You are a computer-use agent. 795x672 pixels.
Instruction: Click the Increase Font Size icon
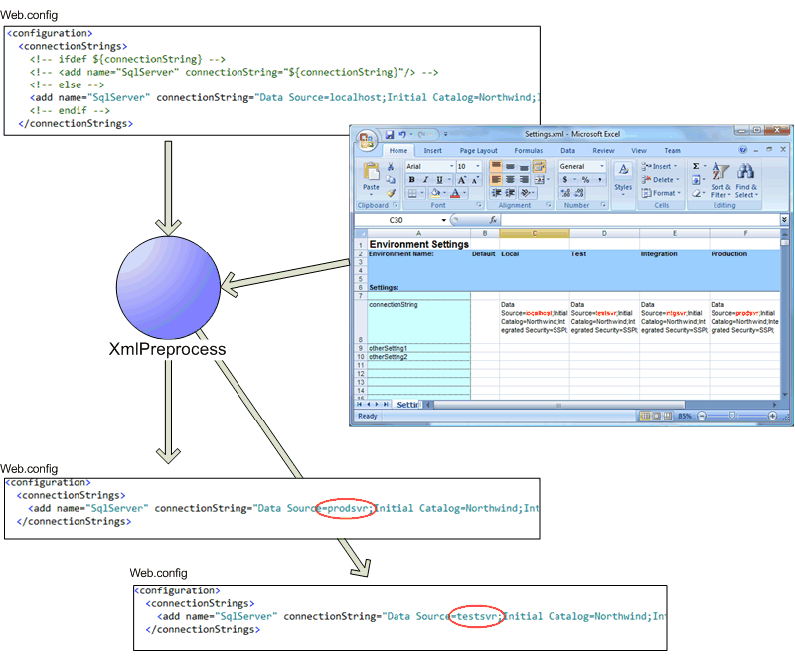[462, 180]
